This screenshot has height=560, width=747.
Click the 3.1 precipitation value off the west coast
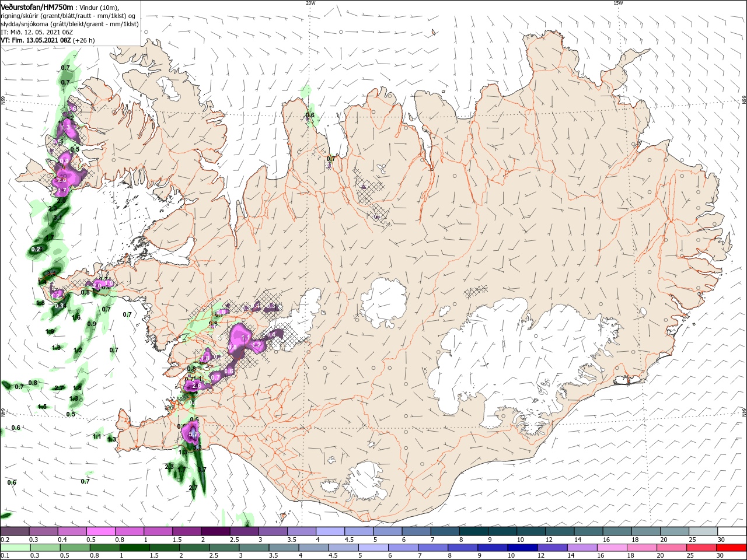[57, 218]
